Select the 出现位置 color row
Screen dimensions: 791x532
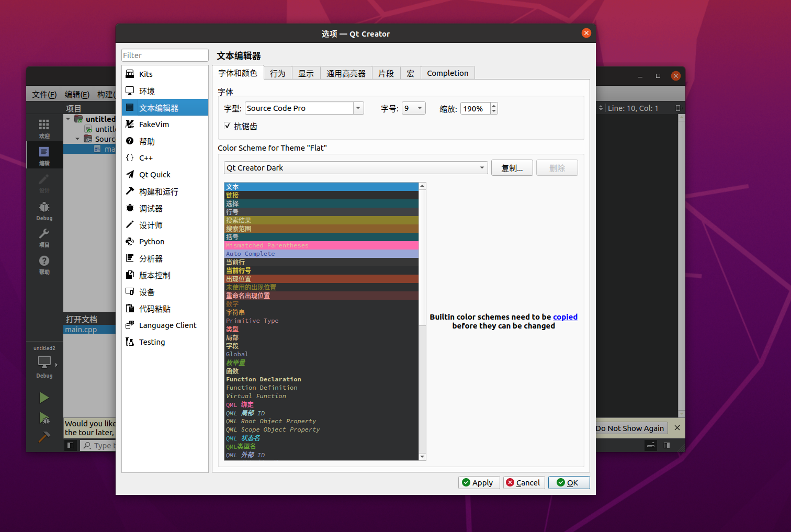[x=322, y=279]
